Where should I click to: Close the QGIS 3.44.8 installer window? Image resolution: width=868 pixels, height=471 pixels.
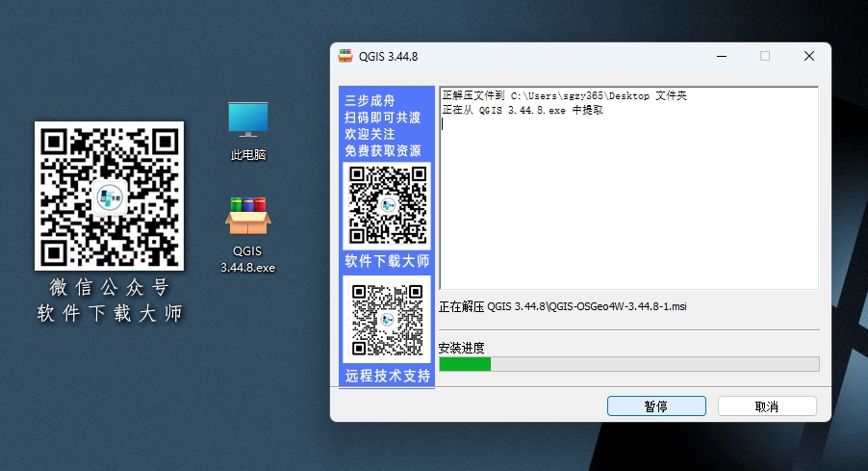tap(808, 56)
